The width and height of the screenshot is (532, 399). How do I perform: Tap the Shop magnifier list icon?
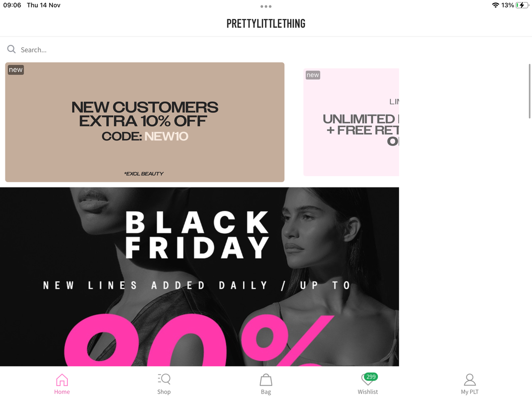click(x=164, y=379)
